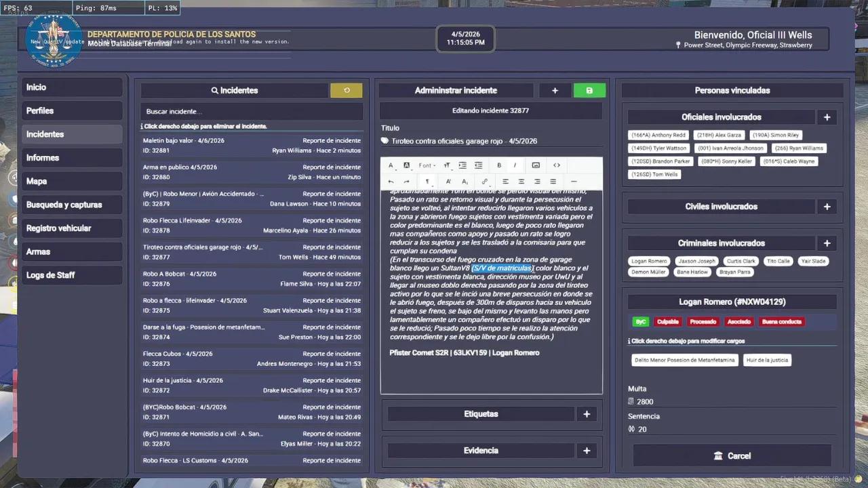Open incident Robo A Bobcat - 4/5/2026
Viewport: 868px width, 488px height.
252,279
